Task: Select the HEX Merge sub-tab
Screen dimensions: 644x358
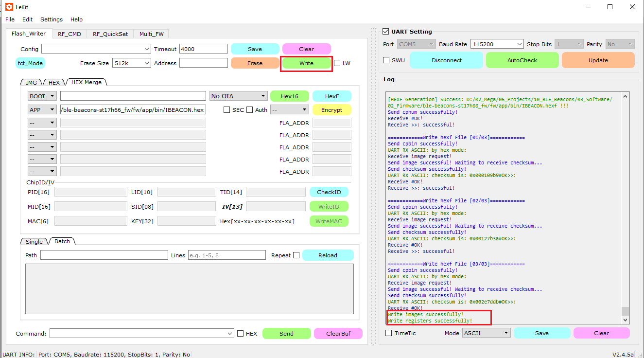Action: coord(86,82)
